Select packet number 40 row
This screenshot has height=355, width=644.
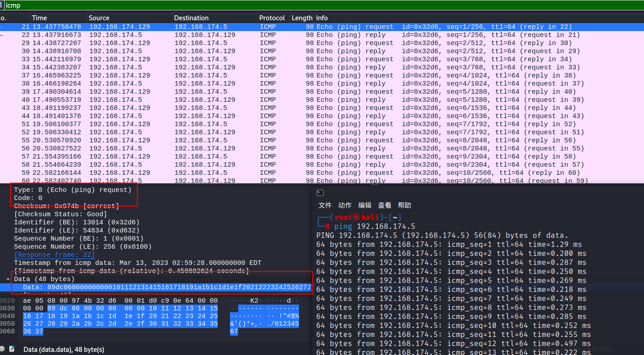pos(322,100)
